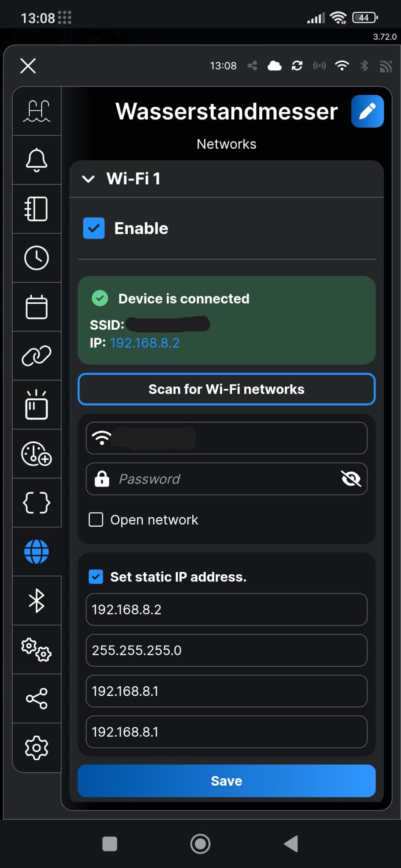Open the calendar schedules sidebar icon
The width and height of the screenshot is (401, 868).
[x=36, y=307]
